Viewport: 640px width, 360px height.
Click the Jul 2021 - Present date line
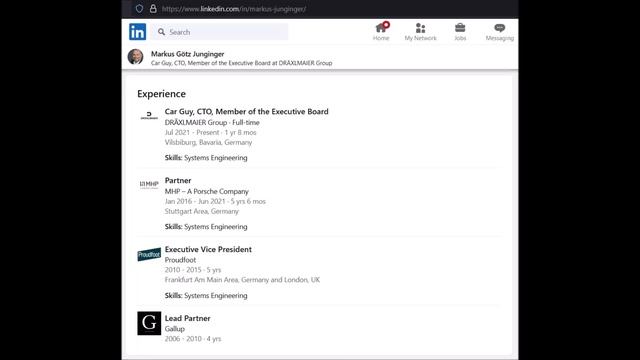[x=211, y=133]
